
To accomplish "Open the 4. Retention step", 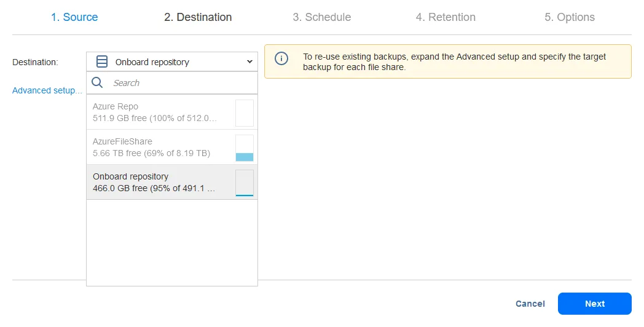I will pos(446,17).
